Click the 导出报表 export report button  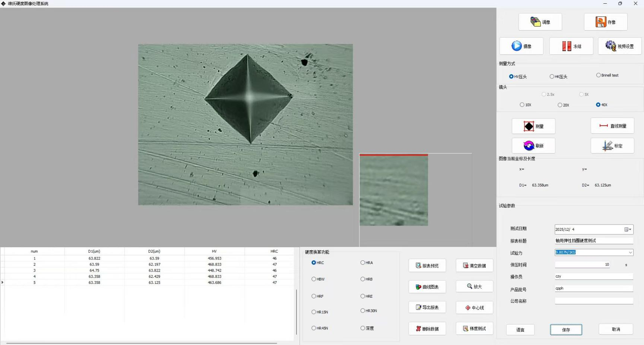427,307
